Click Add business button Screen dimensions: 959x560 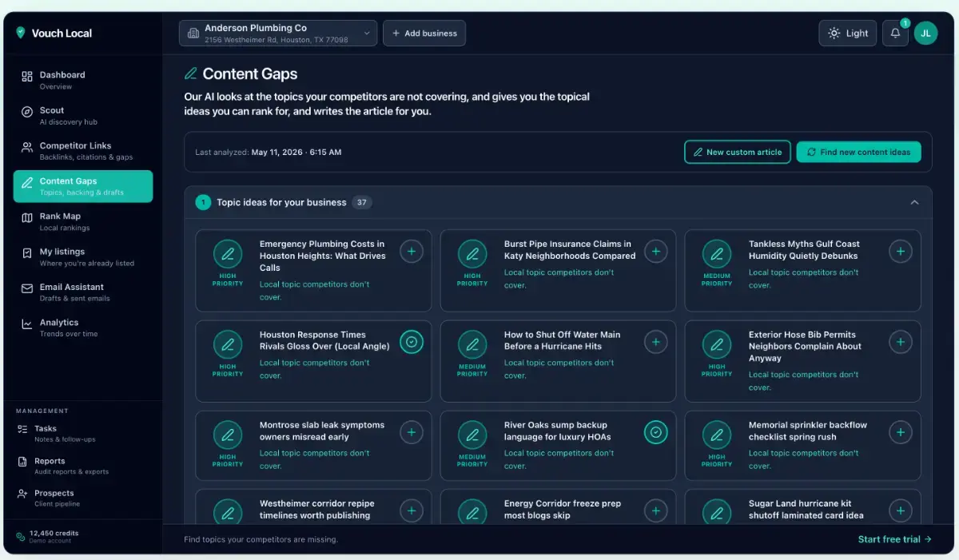[x=424, y=33]
